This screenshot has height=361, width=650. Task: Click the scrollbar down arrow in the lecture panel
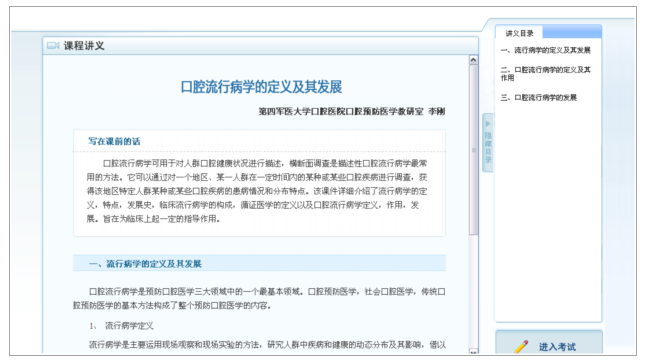pos(473,351)
